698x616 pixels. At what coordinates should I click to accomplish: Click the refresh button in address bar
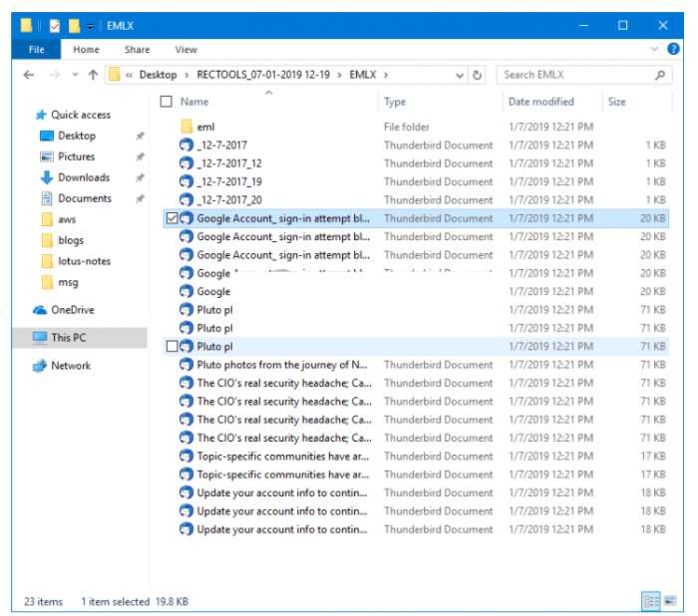pyautogui.click(x=478, y=75)
